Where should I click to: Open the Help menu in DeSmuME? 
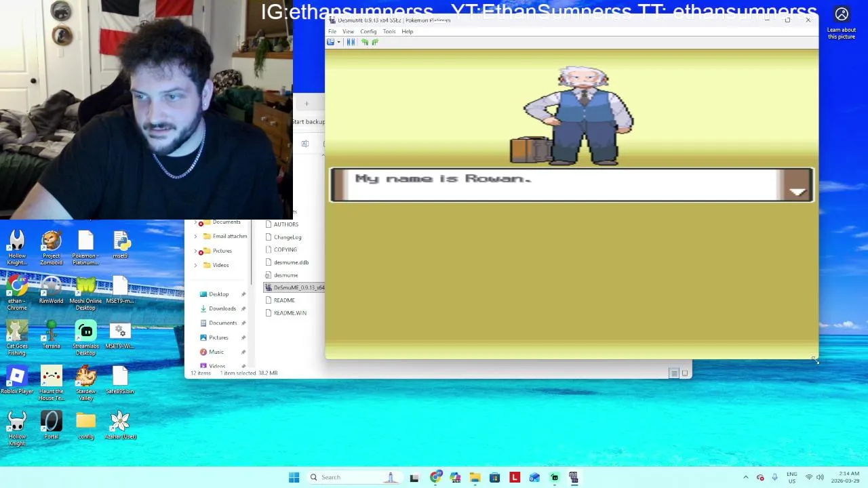tap(407, 31)
